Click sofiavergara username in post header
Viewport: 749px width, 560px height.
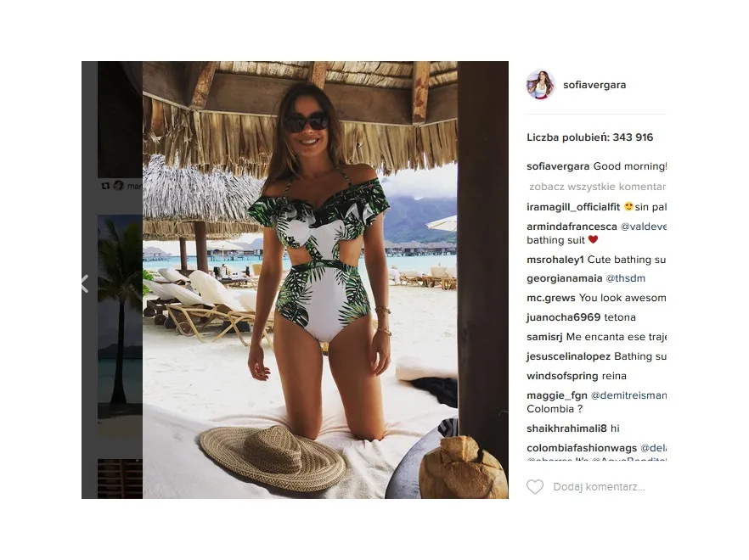click(x=594, y=85)
